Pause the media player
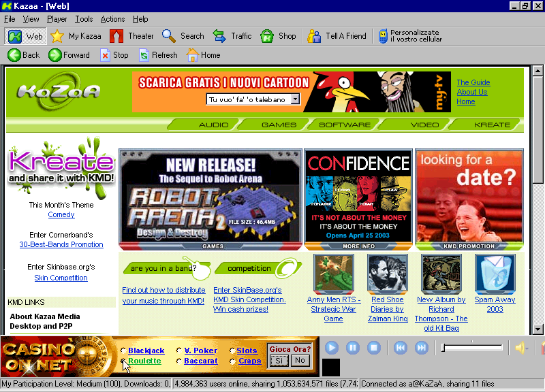The image size is (545, 392). pos(353,348)
